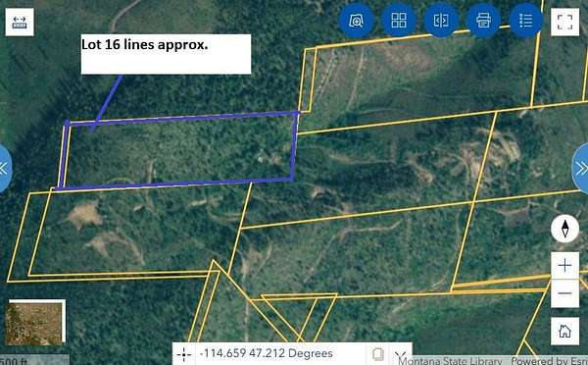Open the basemap gallery grid icon
This screenshot has height=365, width=588.
click(x=399, y=21)
